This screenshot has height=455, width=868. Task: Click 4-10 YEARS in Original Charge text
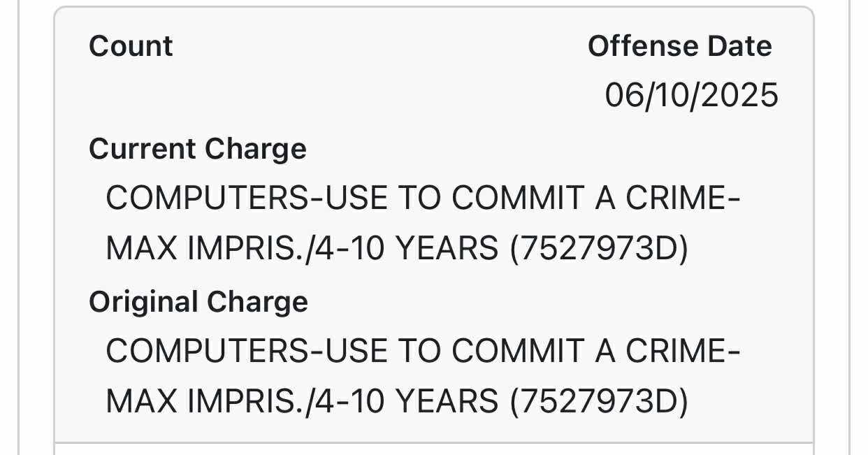[407, 401]
